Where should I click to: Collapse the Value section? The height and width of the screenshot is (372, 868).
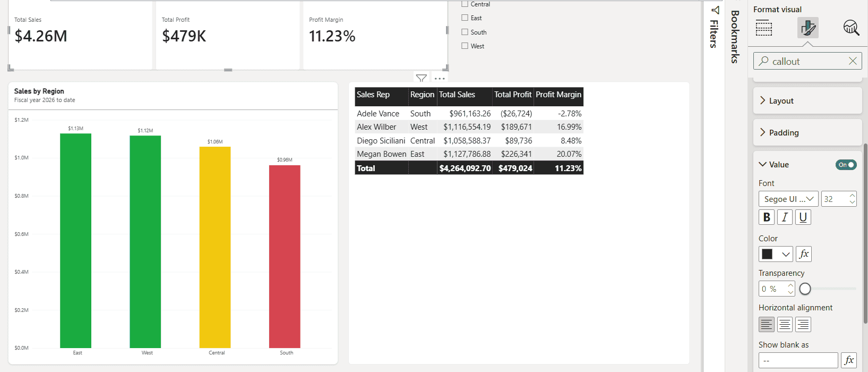[x=763, y=165]
